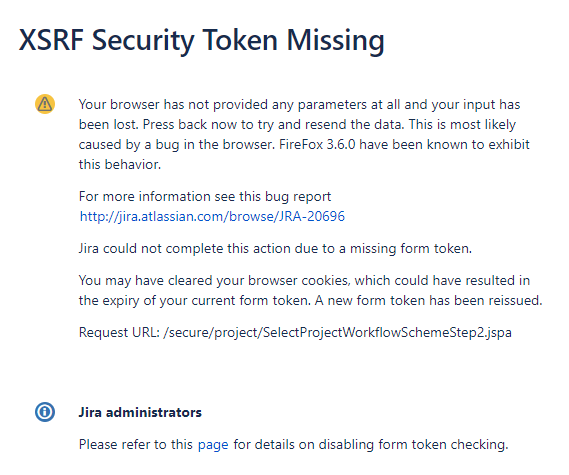Click the word 'Missing' in the page title
The height and width of the screenshot is (475, 569).
[336, 41]
